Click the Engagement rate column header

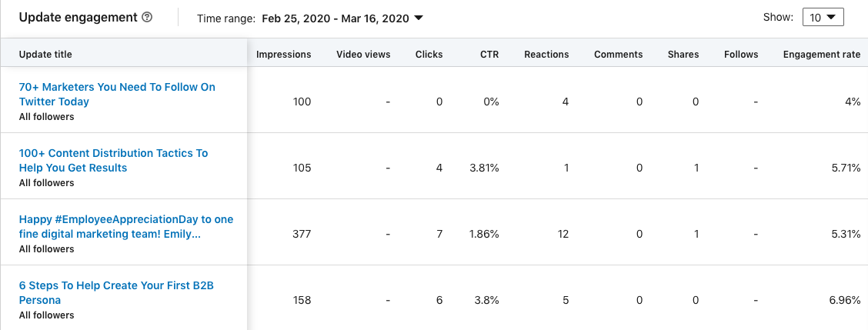[x=821, y=55]
